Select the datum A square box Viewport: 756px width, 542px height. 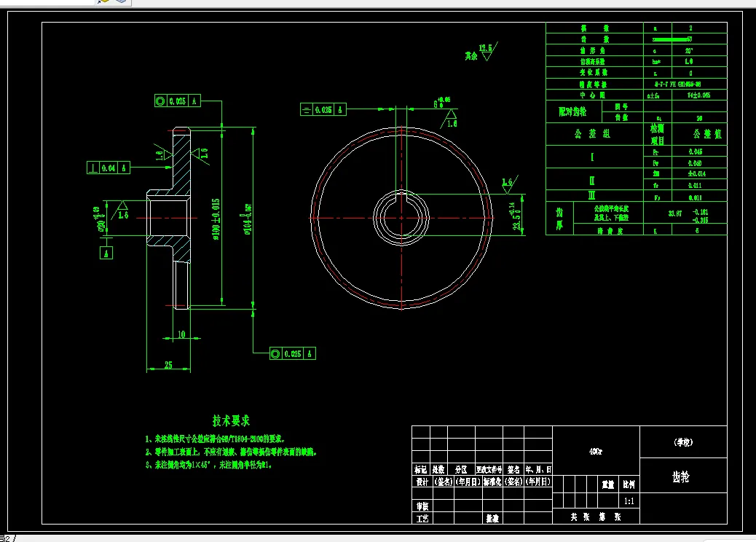click(x=106, y=254)
